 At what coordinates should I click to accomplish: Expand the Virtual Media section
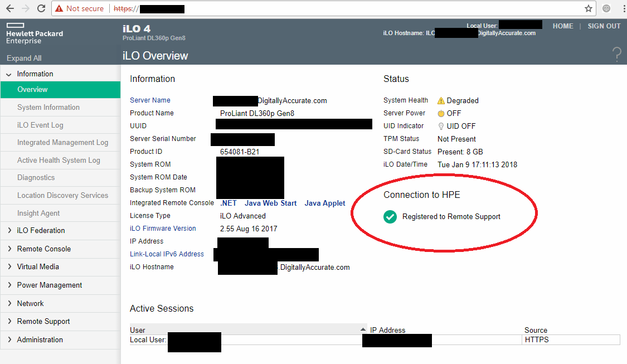(9, 266)
